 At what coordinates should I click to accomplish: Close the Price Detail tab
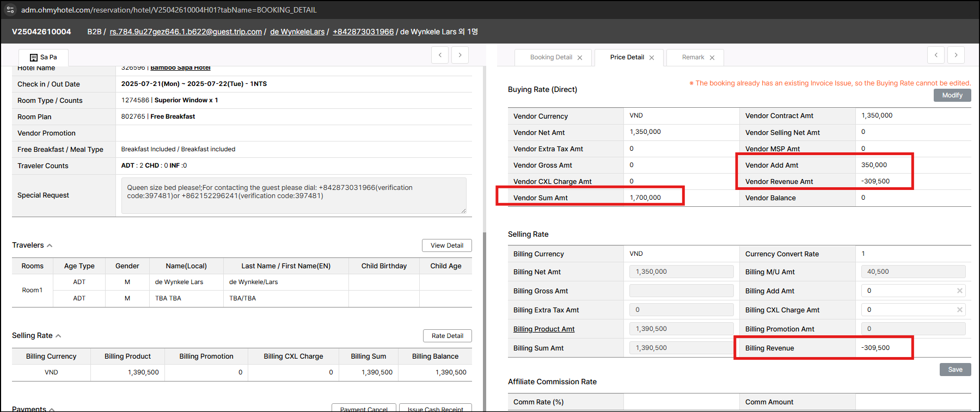point(652,58)
